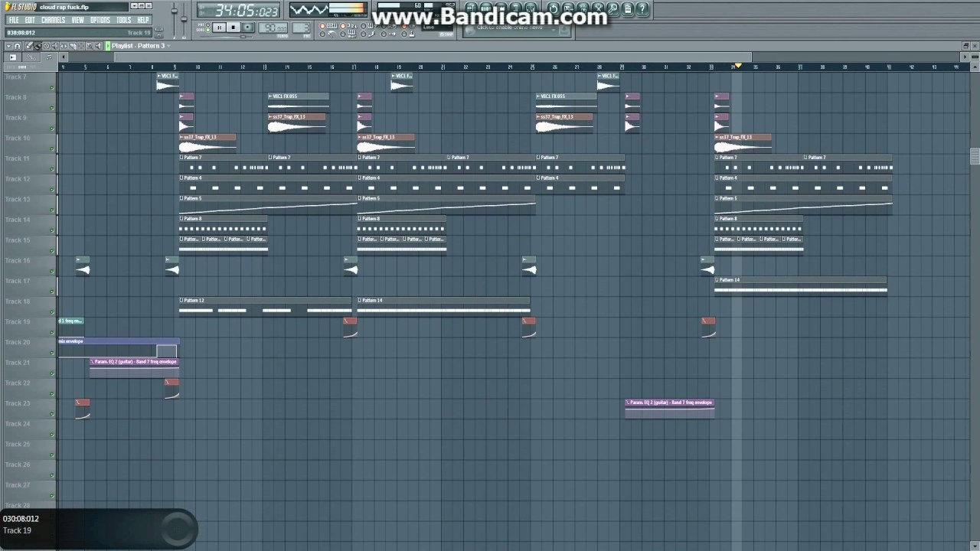
Task: Open Params EQ 2 envelope clip menu on Track 21
Action: click(93, 362)
